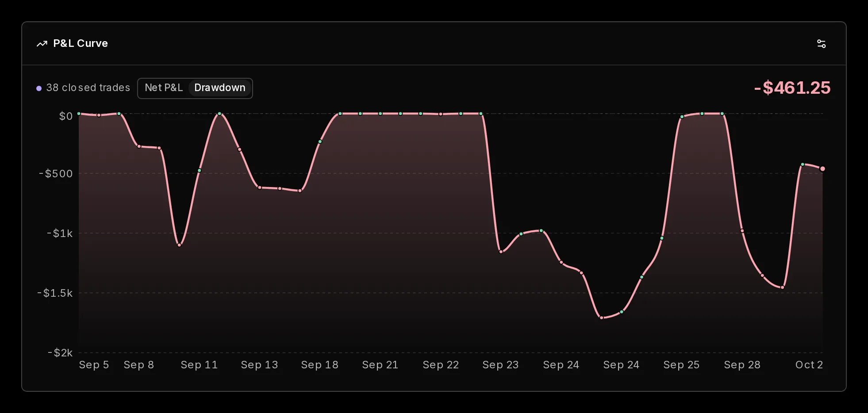
Task: Click the Sep 18 axis label
Action: click(320, 365)
